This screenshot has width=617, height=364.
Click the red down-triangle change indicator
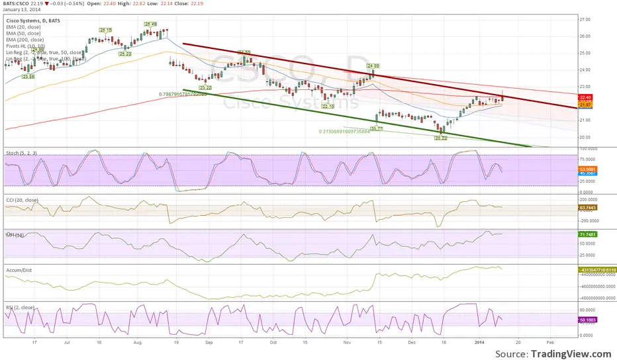click(x=46, y=3)
